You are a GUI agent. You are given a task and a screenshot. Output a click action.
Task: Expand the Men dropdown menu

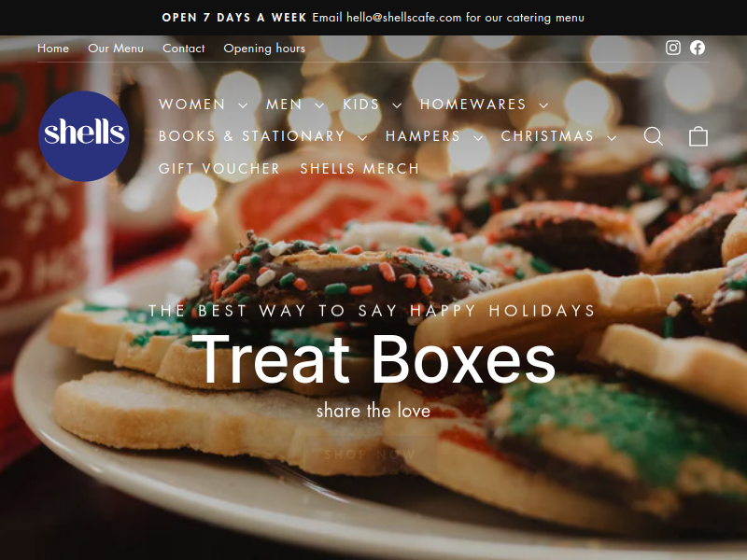295,105
